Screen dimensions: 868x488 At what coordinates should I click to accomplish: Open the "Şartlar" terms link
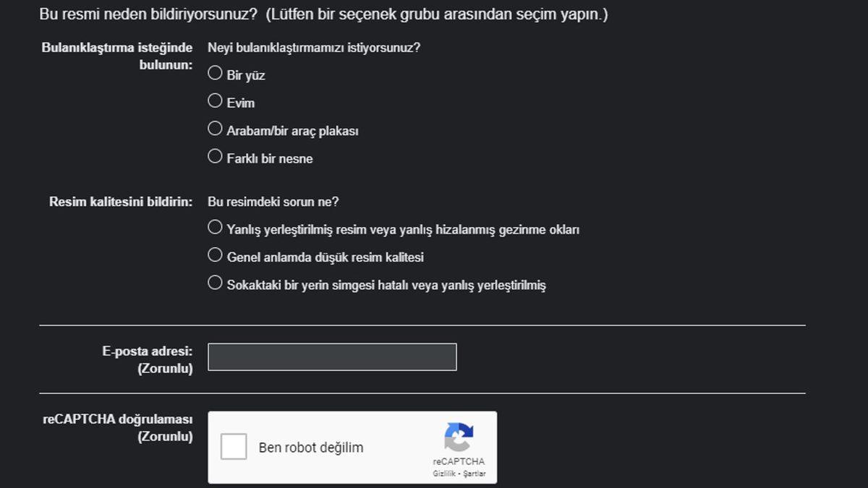tap(477, 475)
